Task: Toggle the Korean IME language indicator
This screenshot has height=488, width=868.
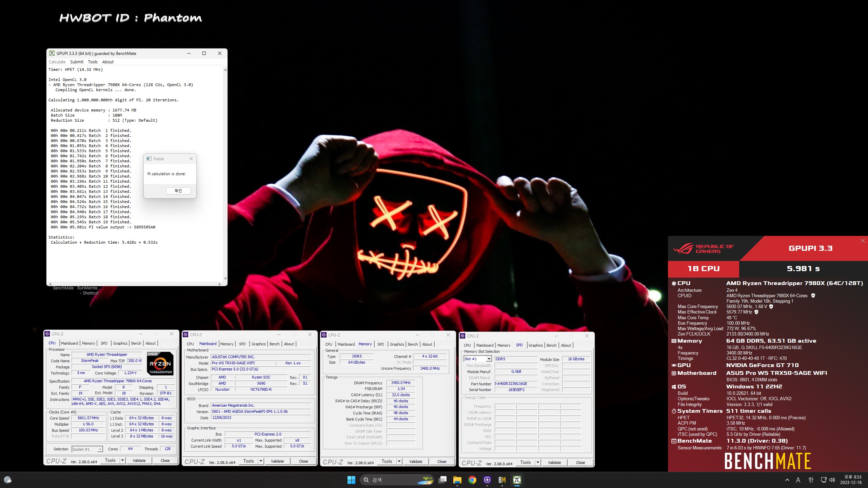Action: pos(811,480)
